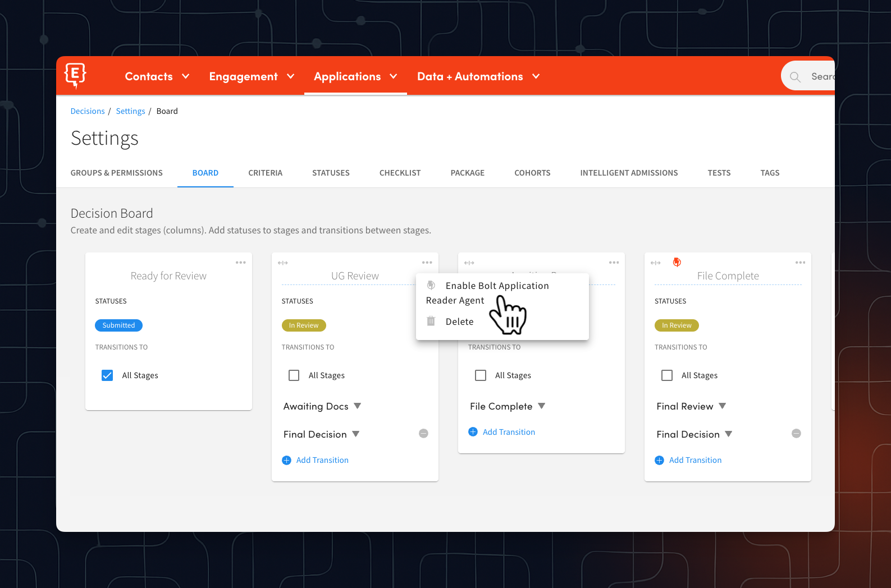Click the File Complete column move handle
Image resolution: width=891 pixels, height=588 pixels.
[656, 263]
